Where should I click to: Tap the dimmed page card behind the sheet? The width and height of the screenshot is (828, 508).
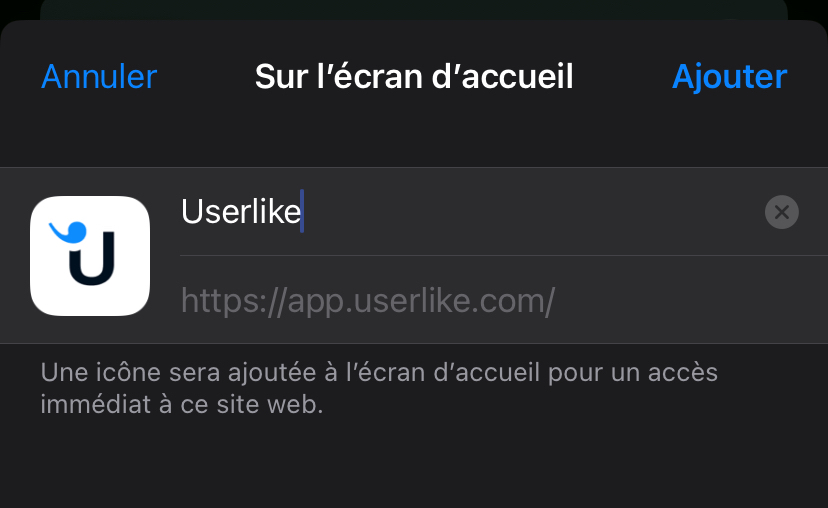coord(414,10)
